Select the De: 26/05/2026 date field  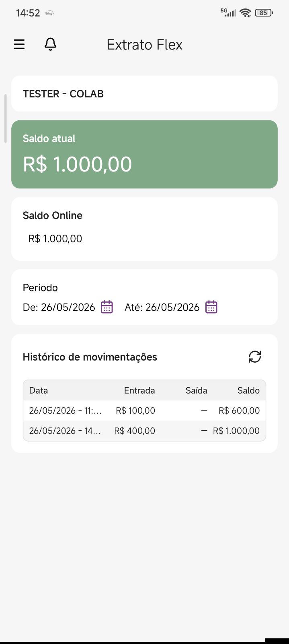coord(59,307)
